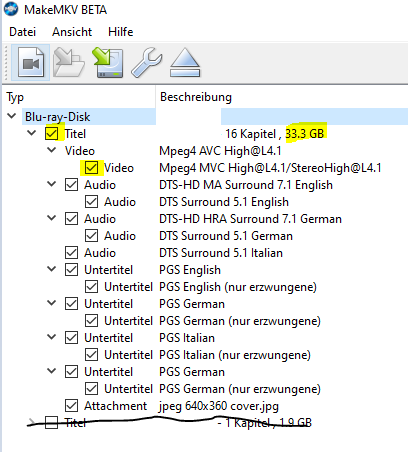Uncheck the Mpeg4 MVC Video checkbox
The height and width of the screenshot is (452, 408).
(x=91, y=167)
